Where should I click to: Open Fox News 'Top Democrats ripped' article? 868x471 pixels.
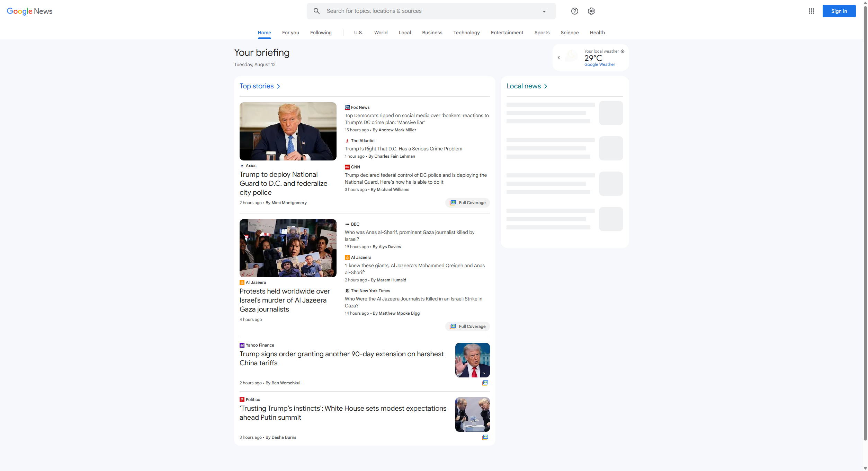(x=417, y=119)
